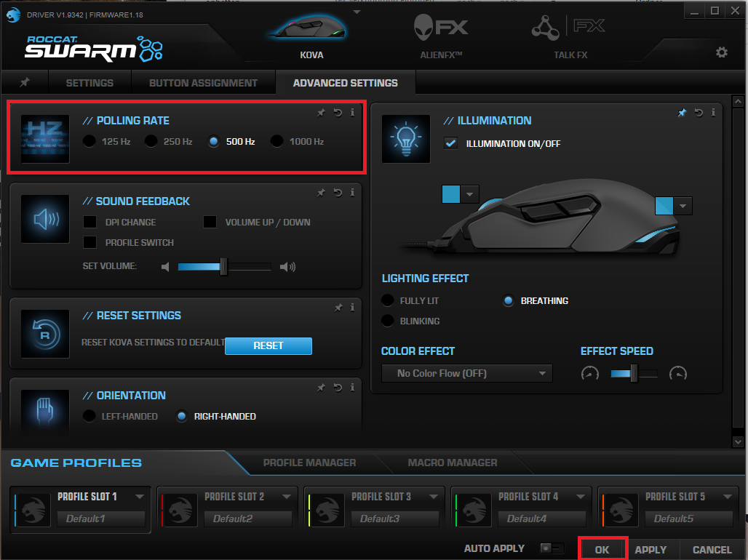Click the high-volume speaker icon

[287, 267]
